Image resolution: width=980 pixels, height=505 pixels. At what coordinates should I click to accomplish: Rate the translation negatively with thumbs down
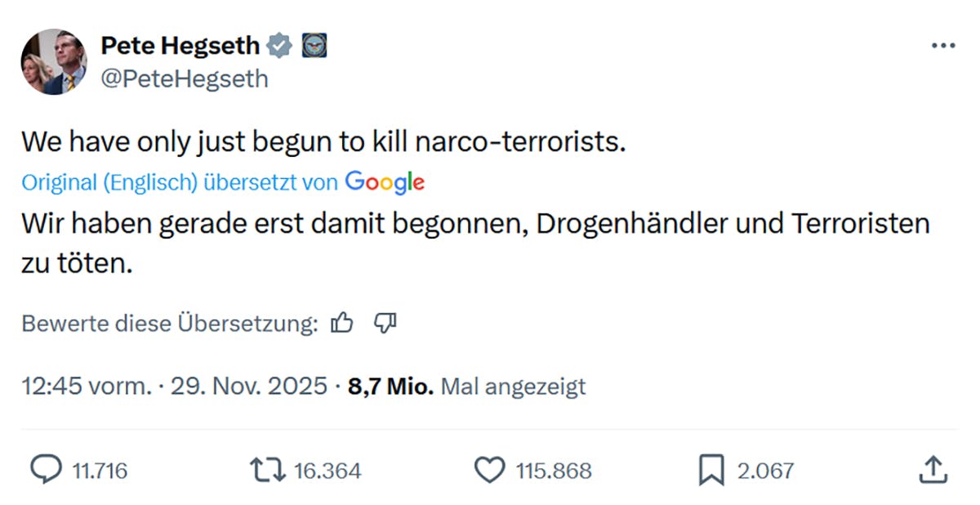pyautogui.click(x=385, y=323)
